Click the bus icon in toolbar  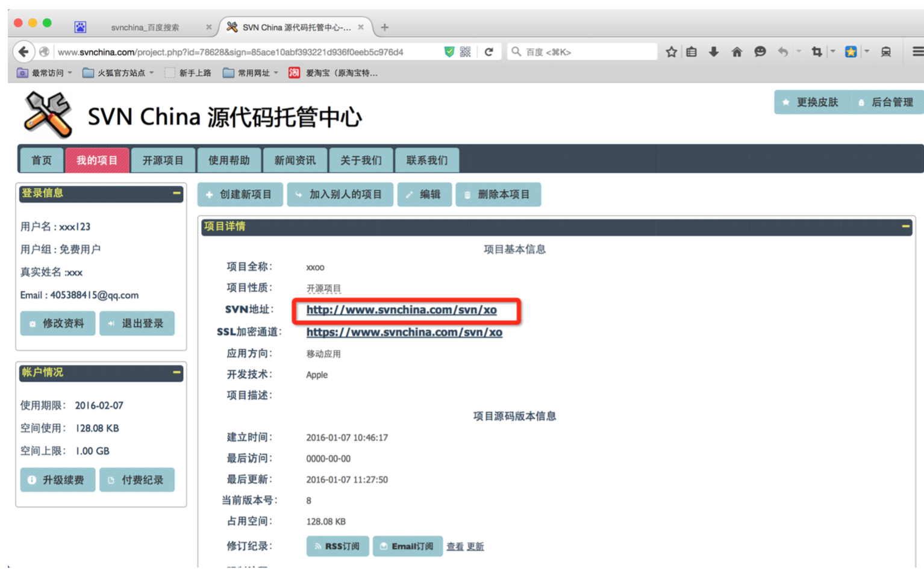coord(886,52)
